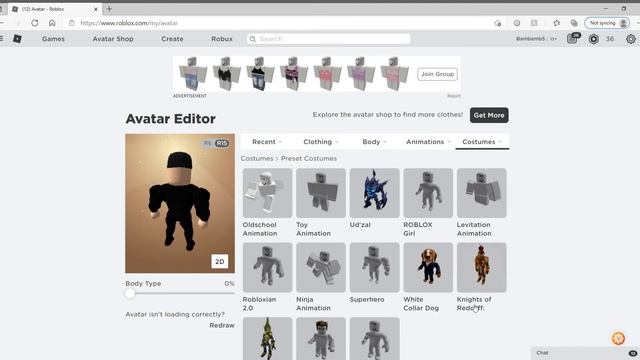This screenshot has width=640, height=360.
Task: Select the Oldschool Animation costume
Action: click(x=267, y=193)
